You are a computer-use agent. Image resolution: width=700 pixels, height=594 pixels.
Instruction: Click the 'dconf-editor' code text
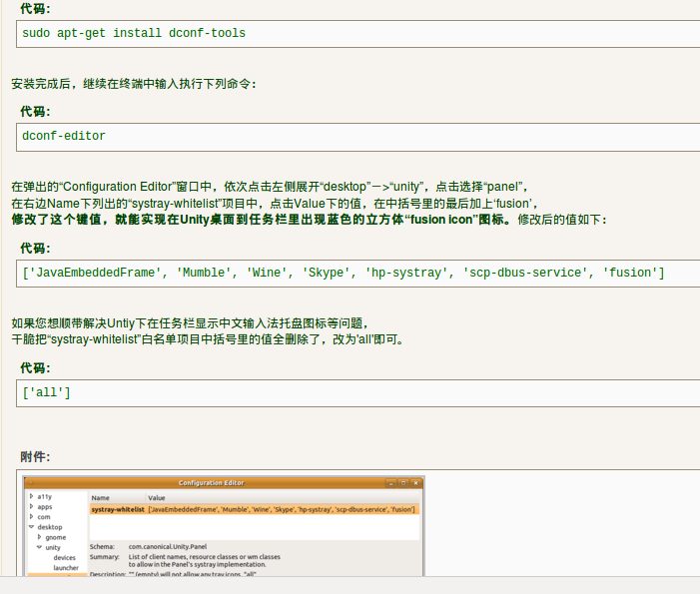tap(64, 136)
